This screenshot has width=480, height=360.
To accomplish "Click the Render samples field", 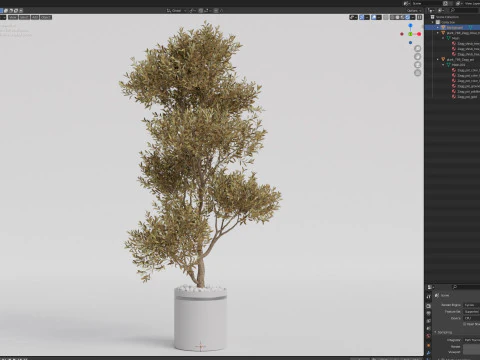I will tap(471, 347).
